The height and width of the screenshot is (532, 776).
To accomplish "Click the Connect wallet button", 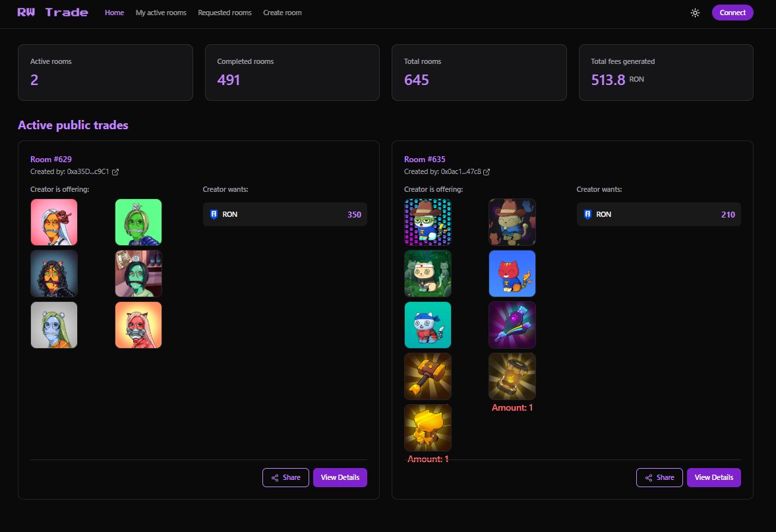I will [732, 13].
